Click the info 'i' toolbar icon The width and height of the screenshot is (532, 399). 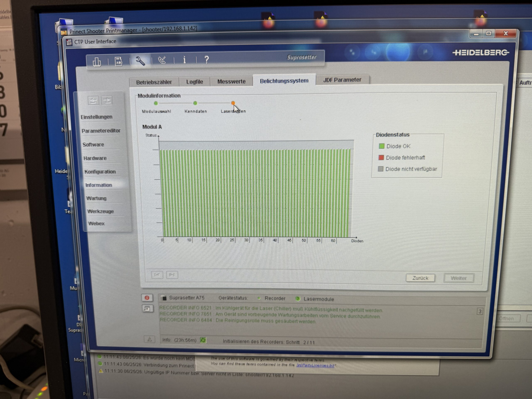pos(185,60)
